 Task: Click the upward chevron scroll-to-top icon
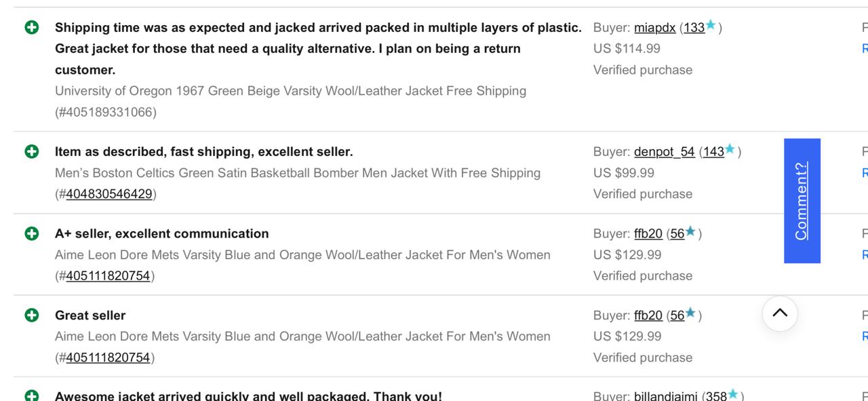tap(778, 313)
